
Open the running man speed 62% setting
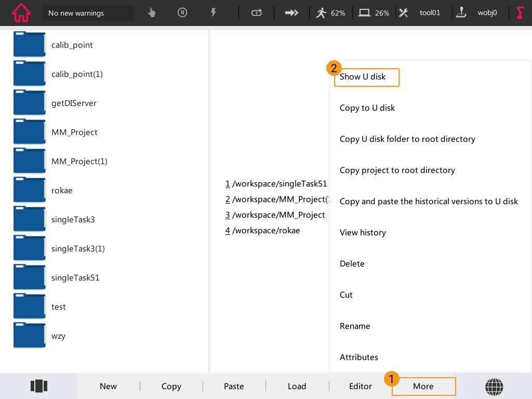point(331,13)
